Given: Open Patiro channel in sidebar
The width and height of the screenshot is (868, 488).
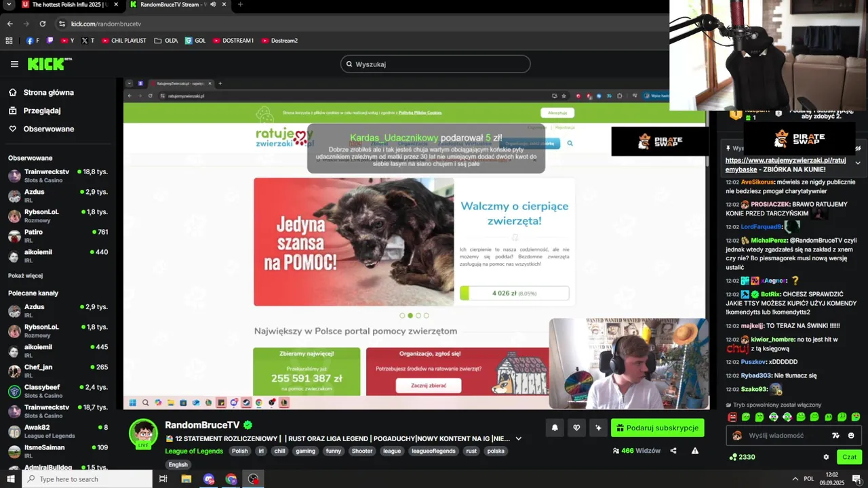Looking at the screenshot, I should click(x=58, y=236).
